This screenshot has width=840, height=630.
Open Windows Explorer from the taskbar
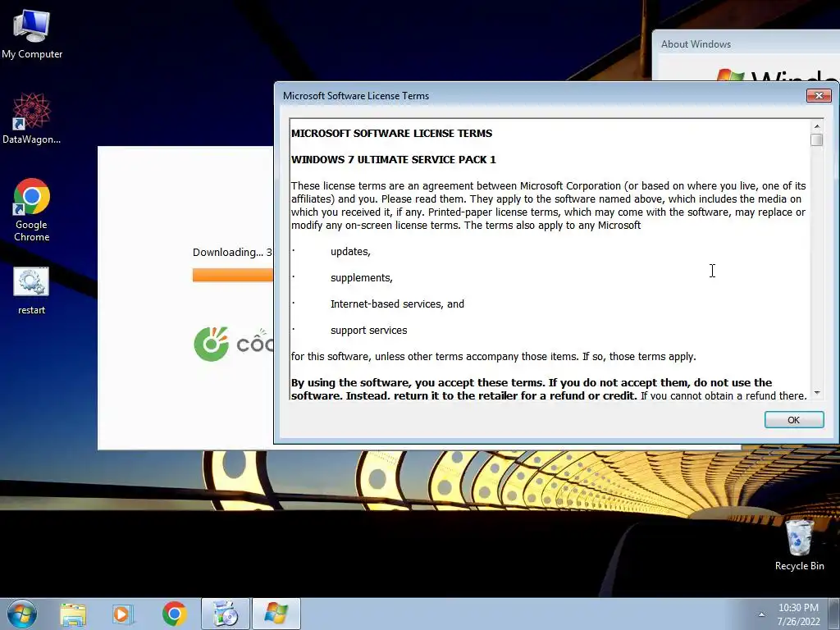click(73, 614)
